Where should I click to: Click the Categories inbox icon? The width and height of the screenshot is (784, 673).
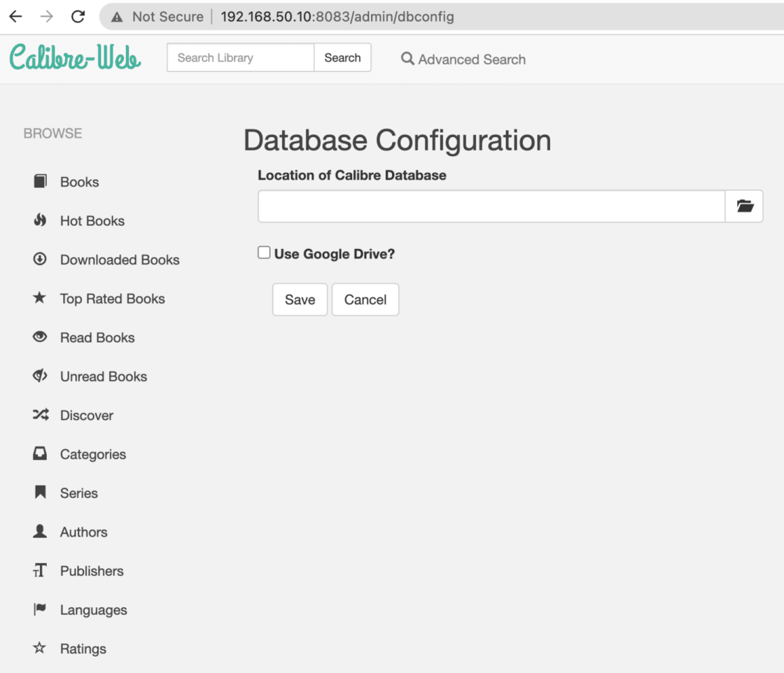40,454
